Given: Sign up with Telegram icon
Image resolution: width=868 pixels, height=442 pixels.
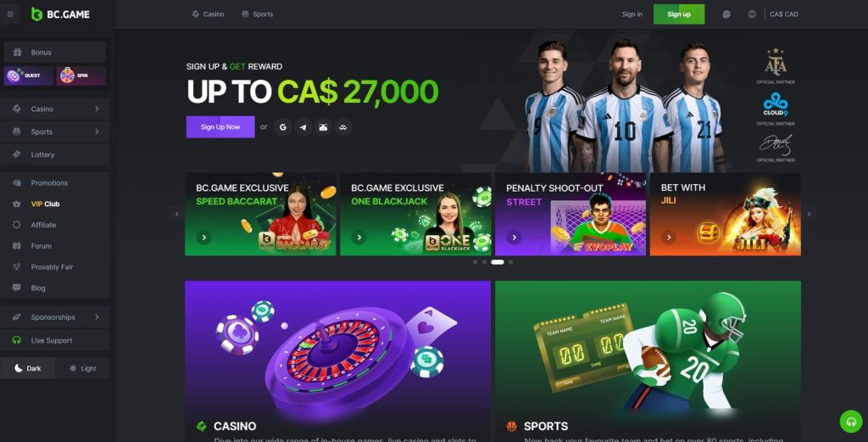Looking at the screenshot, I should [303, 127].
